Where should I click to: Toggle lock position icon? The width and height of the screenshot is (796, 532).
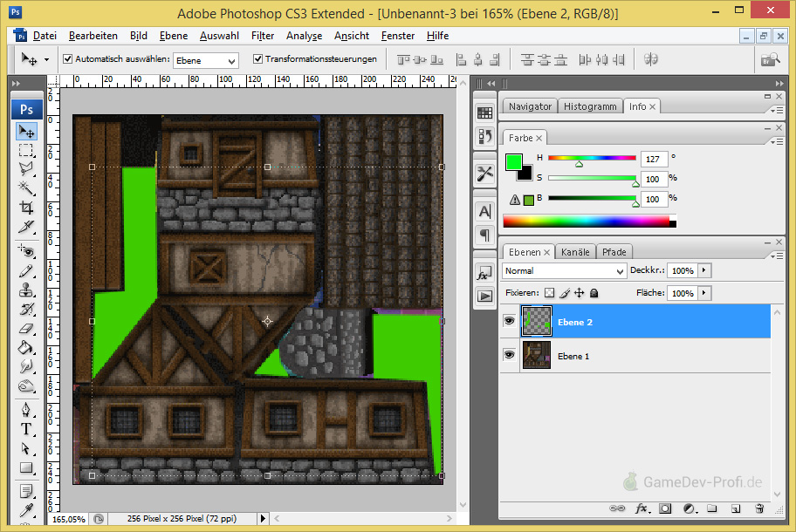coord(580,293)
